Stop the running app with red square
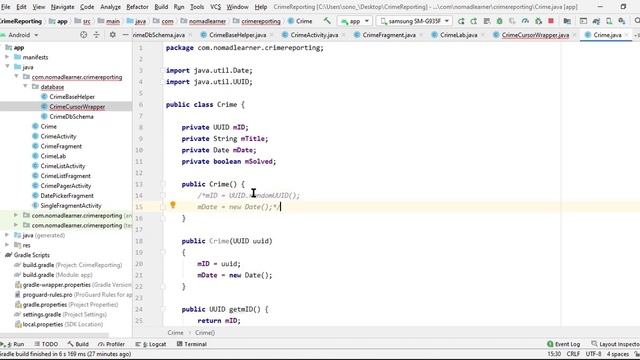The width and height of the screenshot is (640, 360). pos(551,21)
